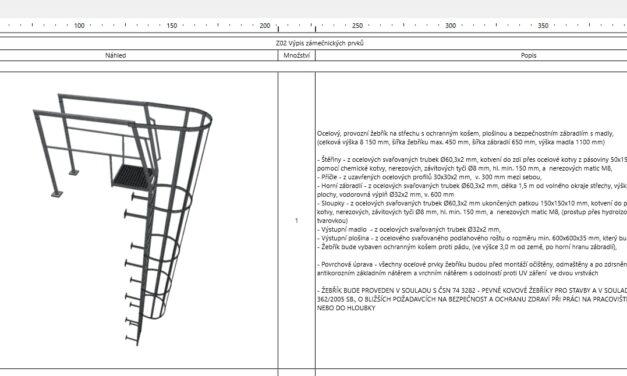
Task: Select the 'Popis' column header
Action: 528,56
